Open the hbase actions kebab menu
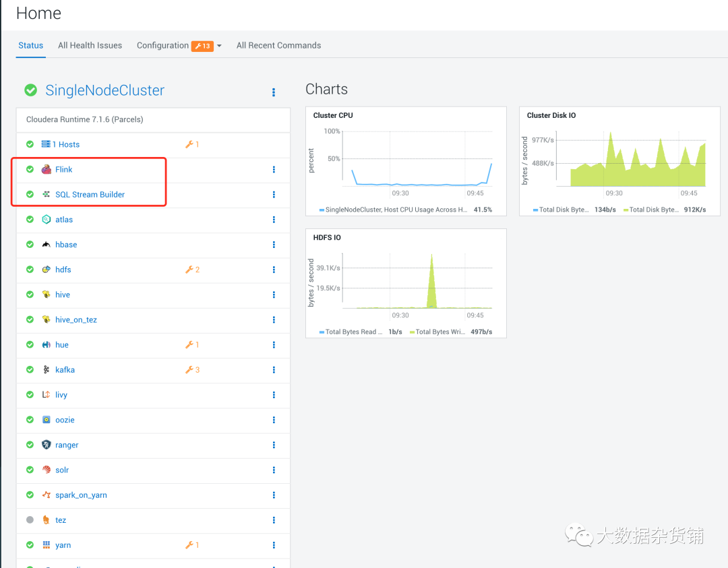Viewport: 728px width, 568px height. [x=274, y=245]
